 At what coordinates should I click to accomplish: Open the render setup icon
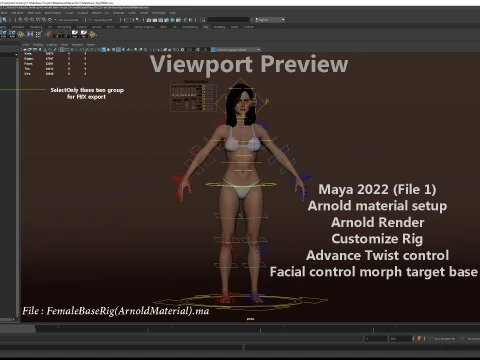click(x=178, y=20)
